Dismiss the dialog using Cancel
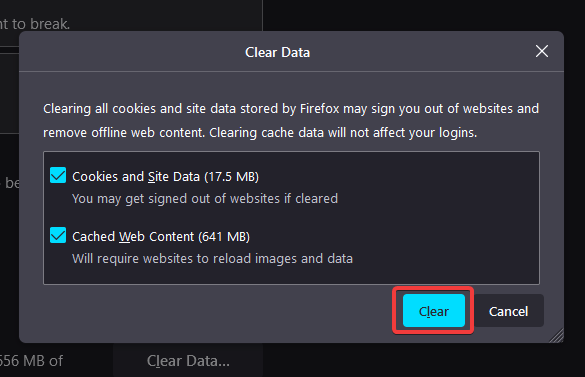Screen dimensions: 585x377 click(x=509, y=311)
